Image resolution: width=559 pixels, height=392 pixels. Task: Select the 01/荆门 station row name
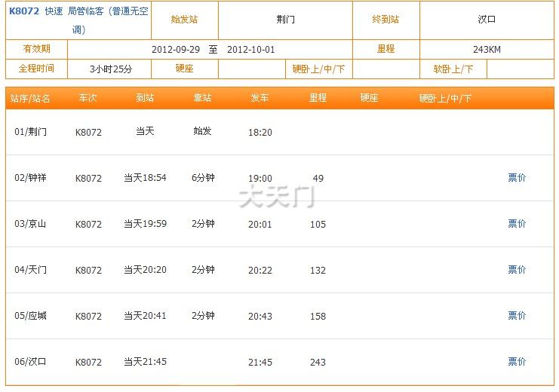coord(31,132)
